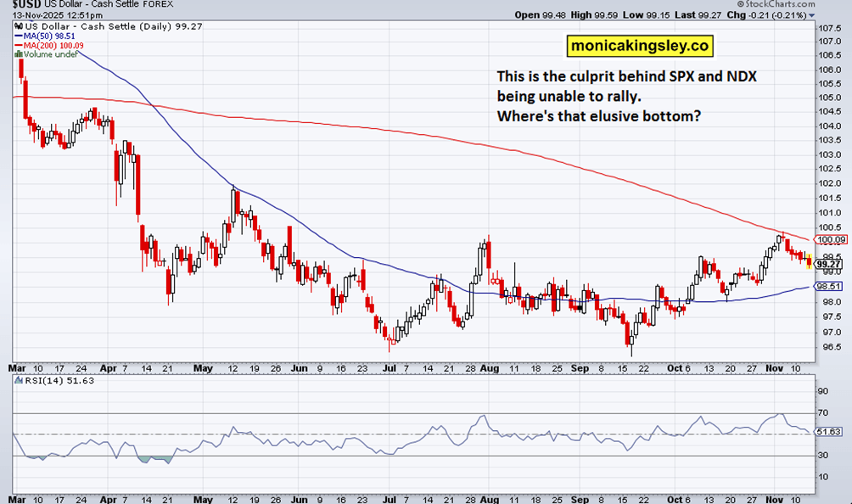
Task: Click the 51.63 RSI value tag on axis
Action: [x=828, y=432]
